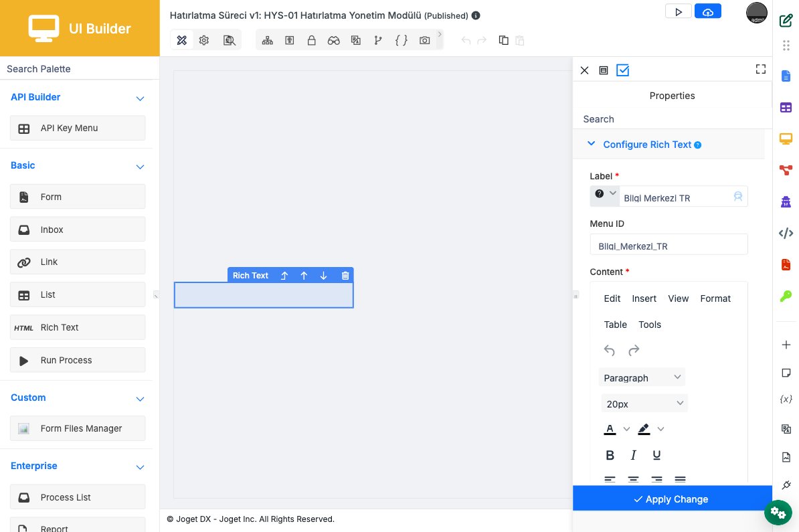Collapse the Configure Rich Text section
Viewport: 799px width, 532px height.
tap(591, 144)
